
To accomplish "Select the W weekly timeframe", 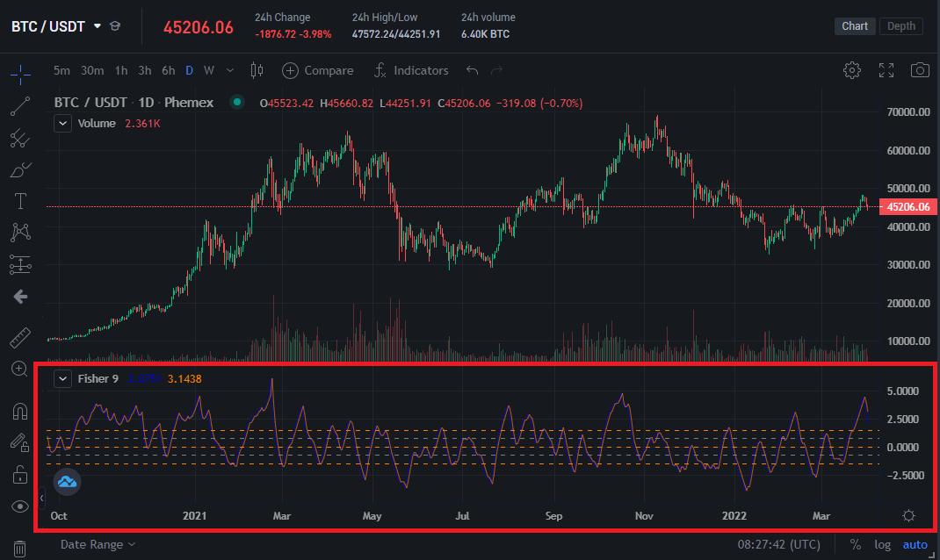I will [210, 70].
